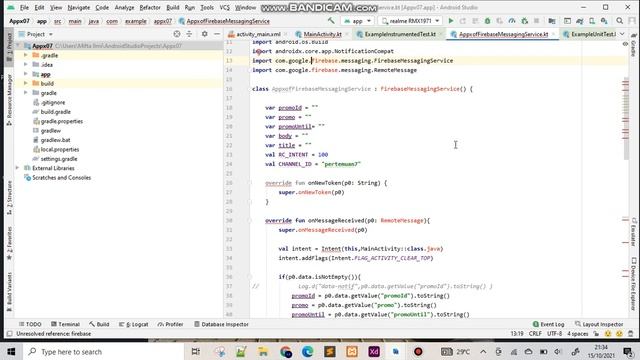
Task: Click the Attach Debugger to process icon
Action: (524, 21)
